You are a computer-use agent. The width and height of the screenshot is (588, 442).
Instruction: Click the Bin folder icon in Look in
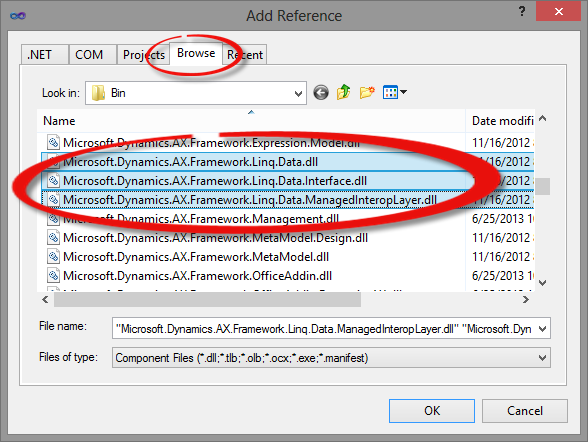(98, 93)
